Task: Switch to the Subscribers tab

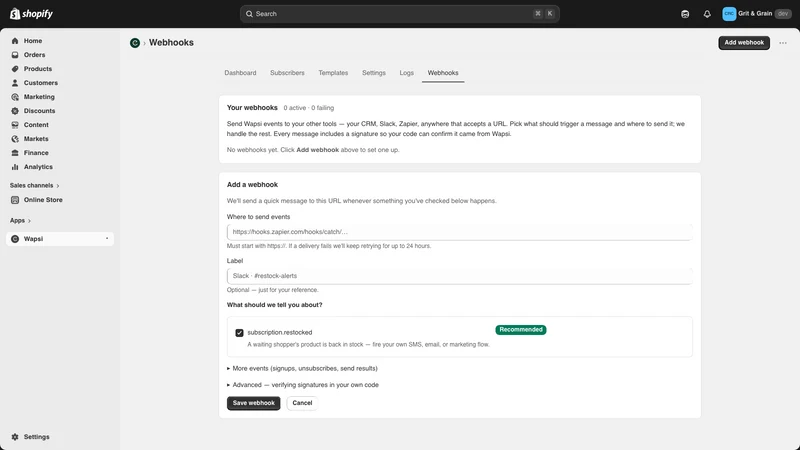Action: pyautogui.click(x=287, y=73)
